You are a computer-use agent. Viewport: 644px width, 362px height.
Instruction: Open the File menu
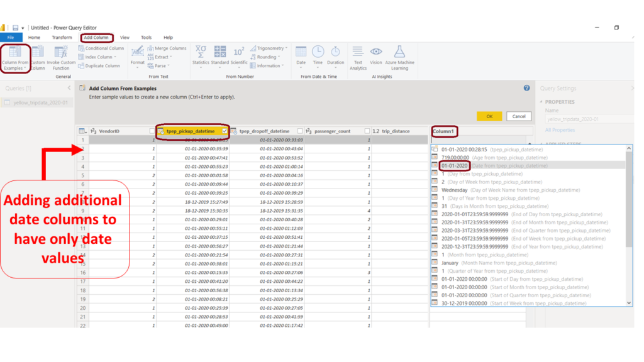(11, 38)
